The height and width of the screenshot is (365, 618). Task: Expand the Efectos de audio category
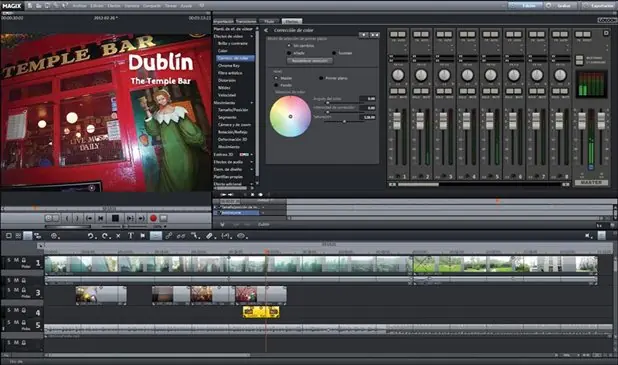(x=252, y=162)
